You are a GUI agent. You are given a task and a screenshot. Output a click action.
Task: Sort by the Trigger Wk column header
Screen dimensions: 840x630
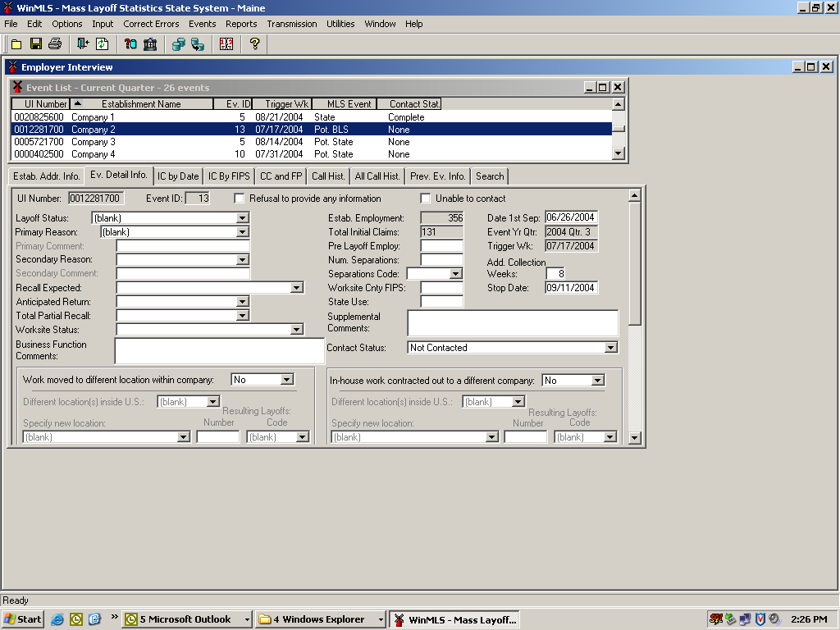[x=281, y=104]
